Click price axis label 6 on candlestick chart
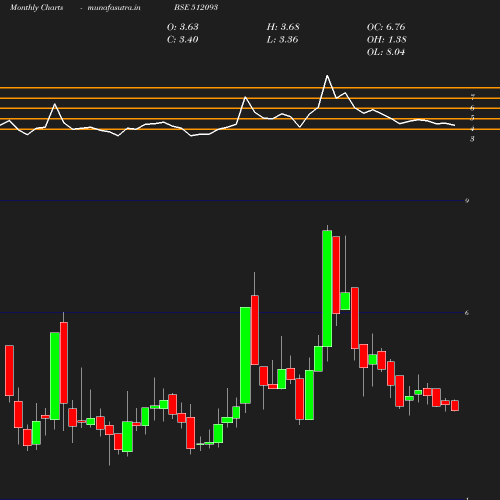This screenshot has width=500, height=500. 467,313
